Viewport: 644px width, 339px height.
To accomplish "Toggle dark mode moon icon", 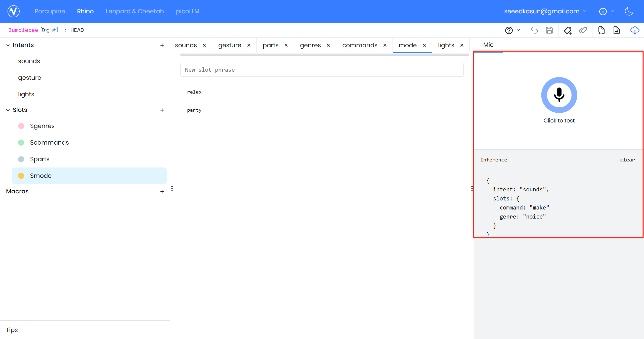I will coord(629,11).
